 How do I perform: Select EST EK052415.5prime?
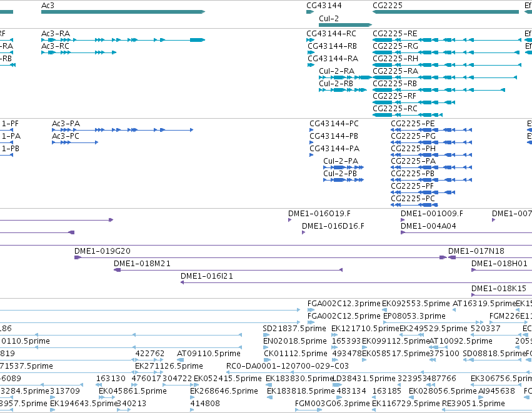click(196, 385)
